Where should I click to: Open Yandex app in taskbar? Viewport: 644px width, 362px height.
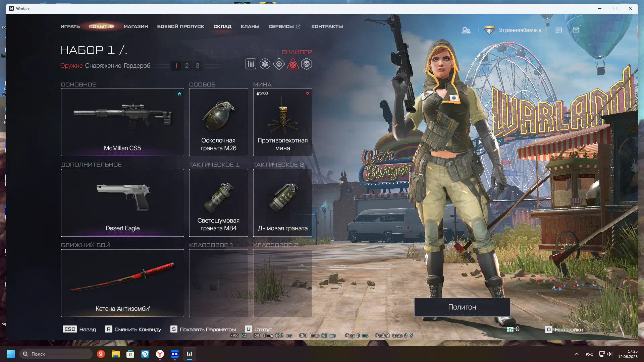pyautogui.click(x=101, y=354)
